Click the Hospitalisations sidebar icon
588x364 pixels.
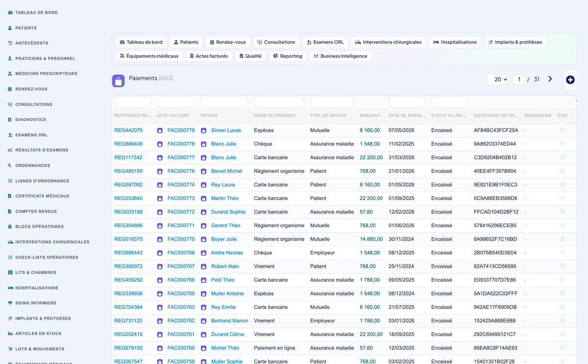pyautogui.click(x=10, y=288)
